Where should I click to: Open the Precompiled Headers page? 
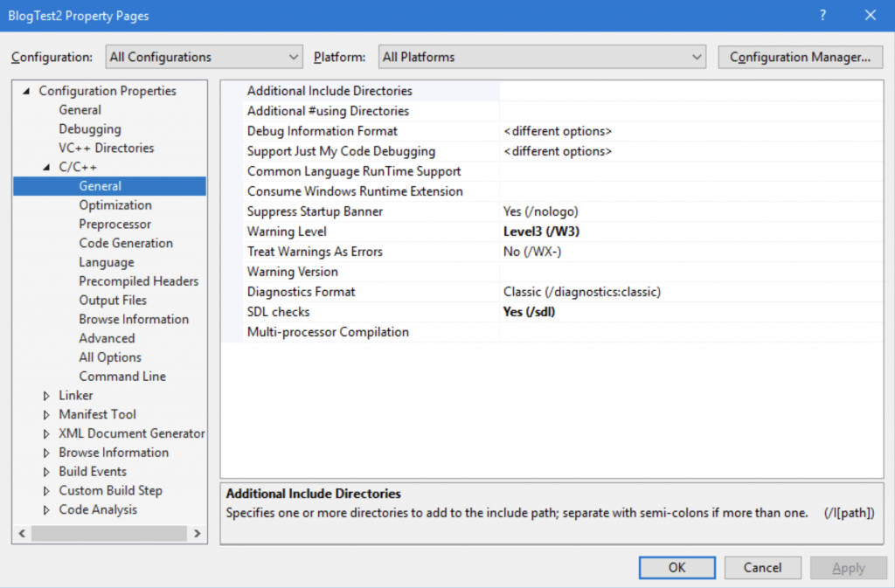tap(138, 280)
